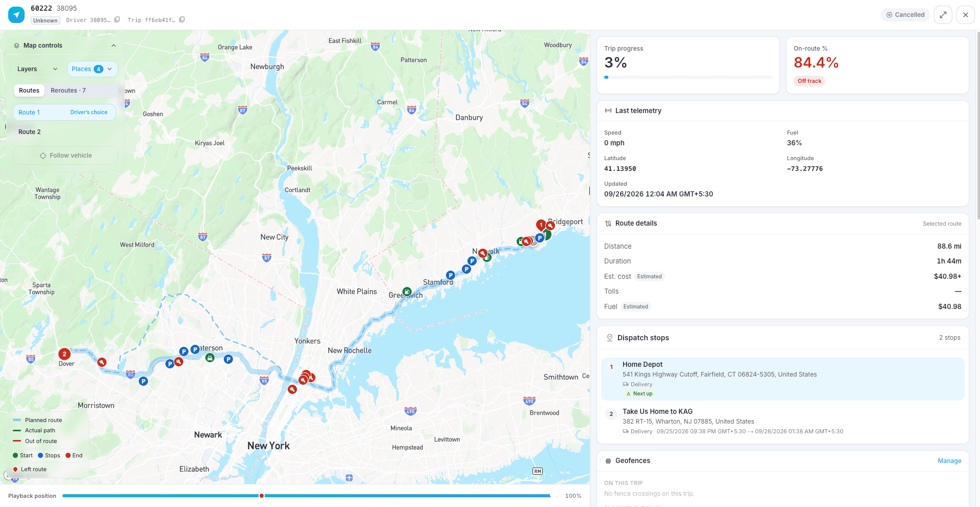
Task: Click the Unknown status tag
Action: (x=46, y=20)
